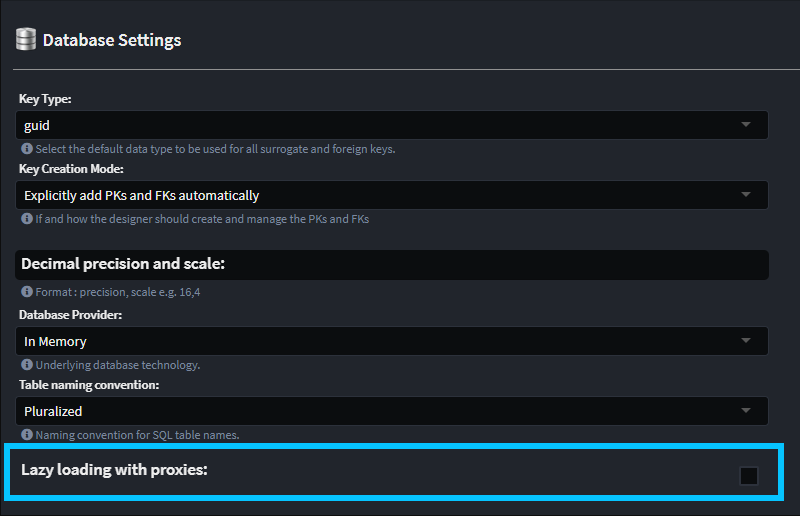Focus the Decimal precision and scale field
The height and width of the screenshot is (516, 800).
[x=394, y=265]
